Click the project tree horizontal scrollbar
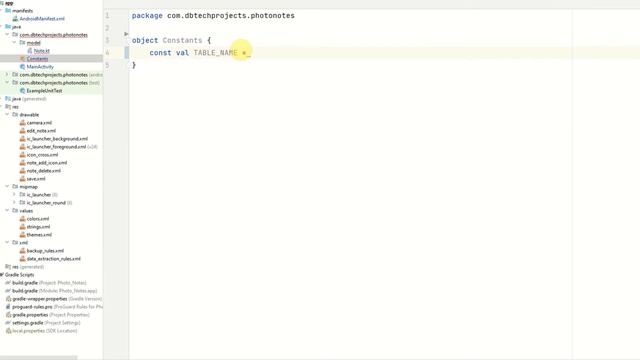Screen dimensions: 640x360 click(x=38, y=358)
